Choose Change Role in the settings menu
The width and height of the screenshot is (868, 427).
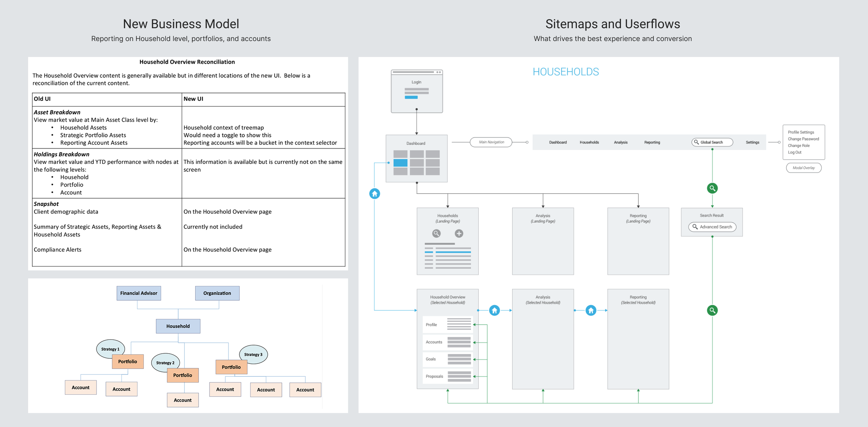tap(799, 145)
